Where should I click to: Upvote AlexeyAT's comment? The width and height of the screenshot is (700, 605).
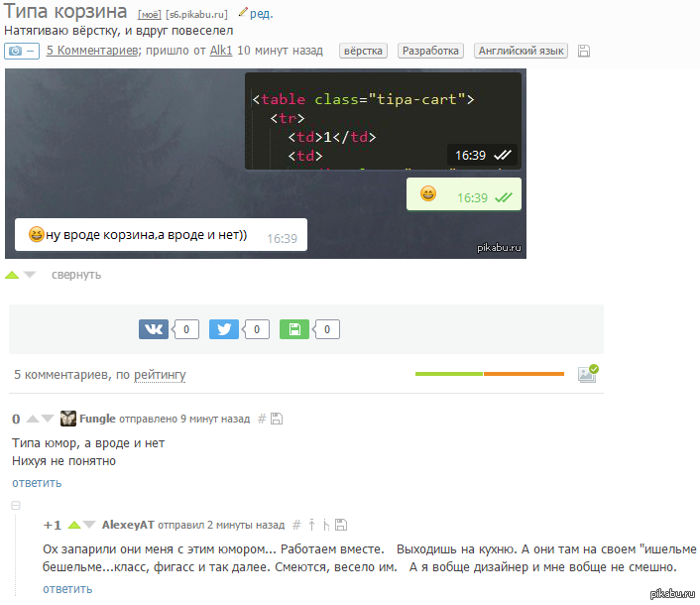[x=73, y=525]
